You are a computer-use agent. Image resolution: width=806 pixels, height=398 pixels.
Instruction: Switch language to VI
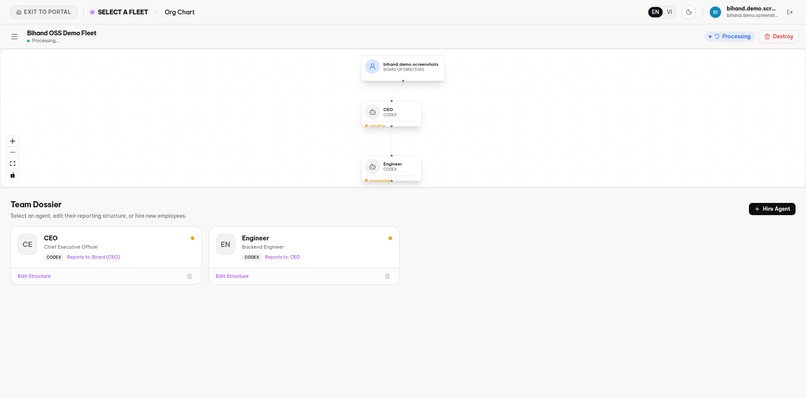pyautogui.click(x=669, y=12)
